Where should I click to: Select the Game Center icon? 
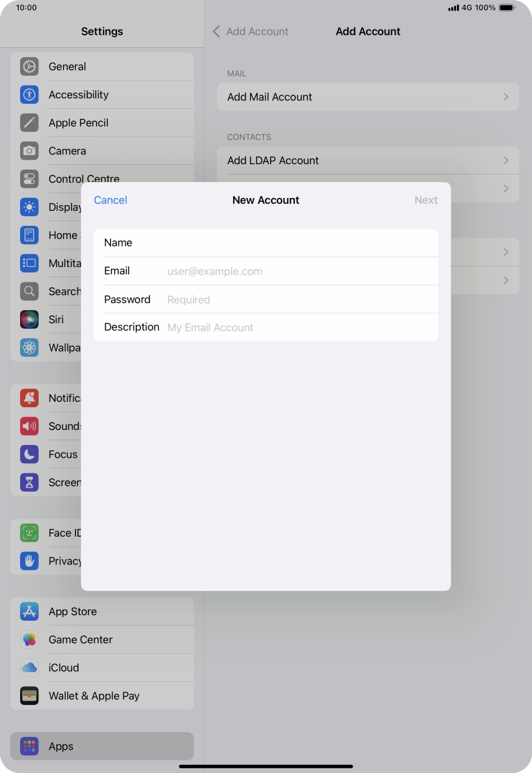[29, 639]
